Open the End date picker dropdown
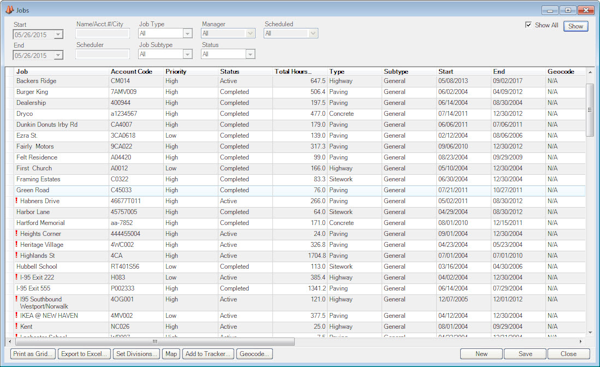 (58, 55)
